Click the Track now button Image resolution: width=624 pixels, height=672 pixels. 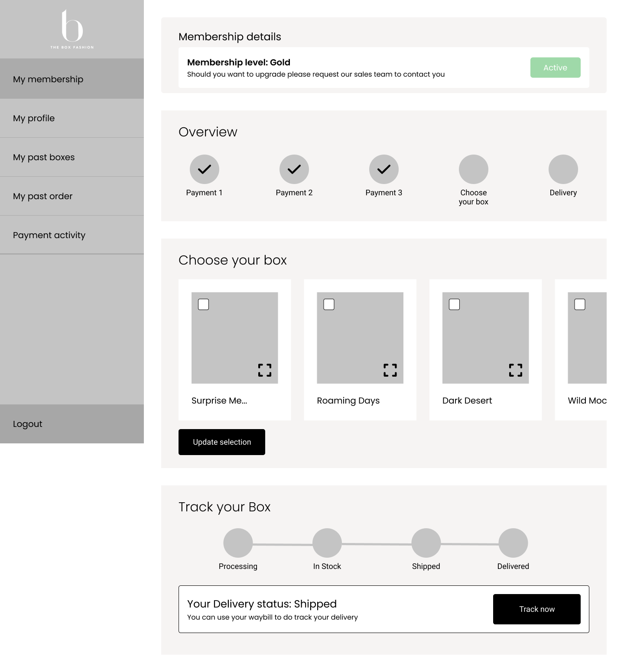click(536, 609)
